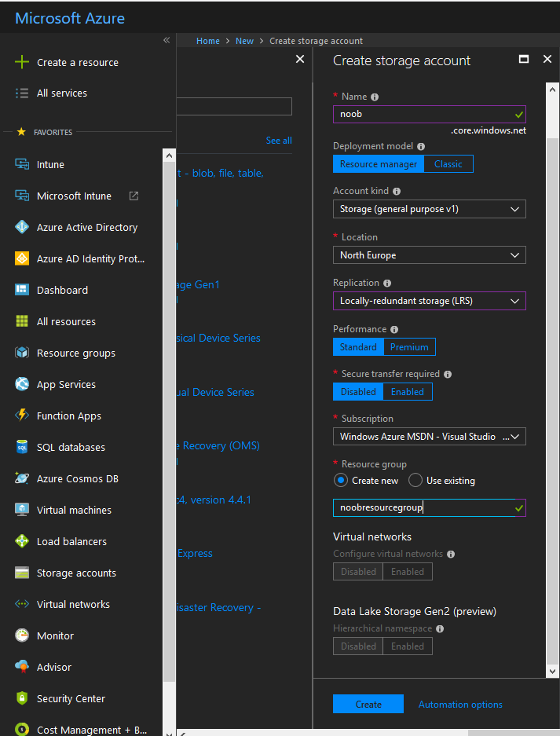Image resolution: width=560 pixels, height=736 pixels.
Task: Set Secure transfer required to Disabled
Action: 358,391
